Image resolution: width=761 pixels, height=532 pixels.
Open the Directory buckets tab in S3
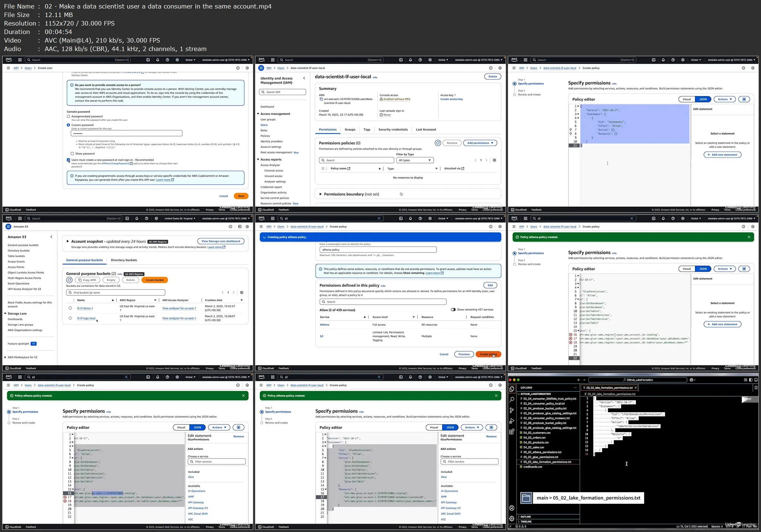(124, 260)
